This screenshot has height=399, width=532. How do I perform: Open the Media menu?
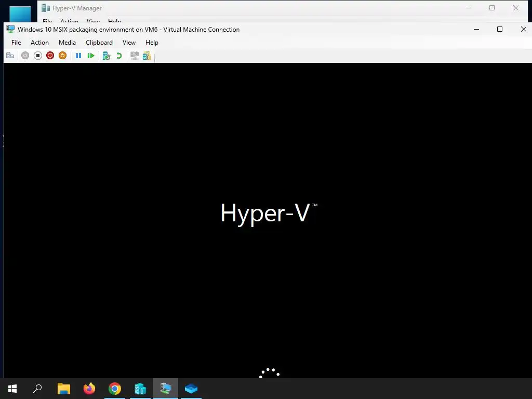pyautogui.click(x=67, y=43)
